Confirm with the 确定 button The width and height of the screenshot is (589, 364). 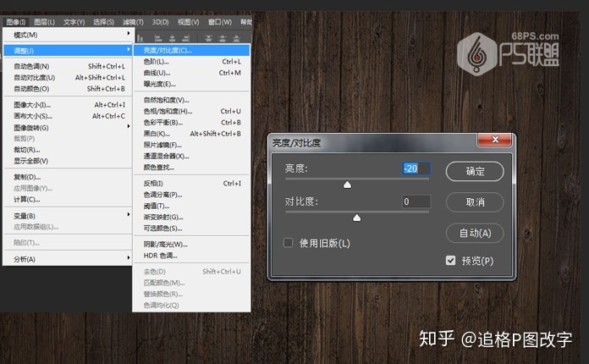pos(475,171)
